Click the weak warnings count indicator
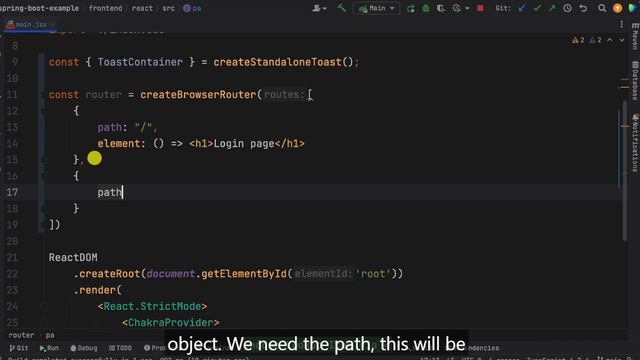 pos(595,40)
